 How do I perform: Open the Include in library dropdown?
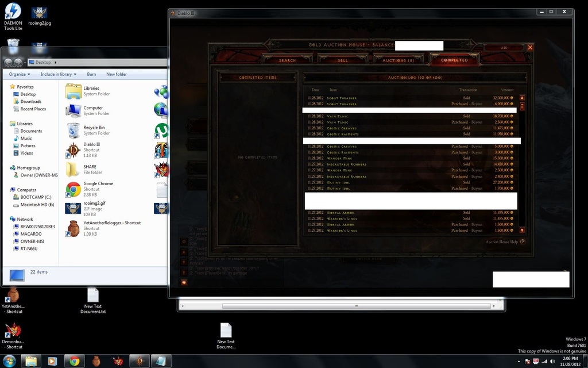tap(57, 74)
